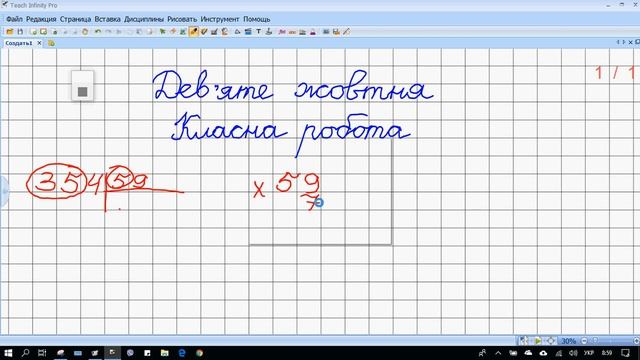Click the 30% zoom level text
The image size is (640, 360).
[x=568, y=341]
